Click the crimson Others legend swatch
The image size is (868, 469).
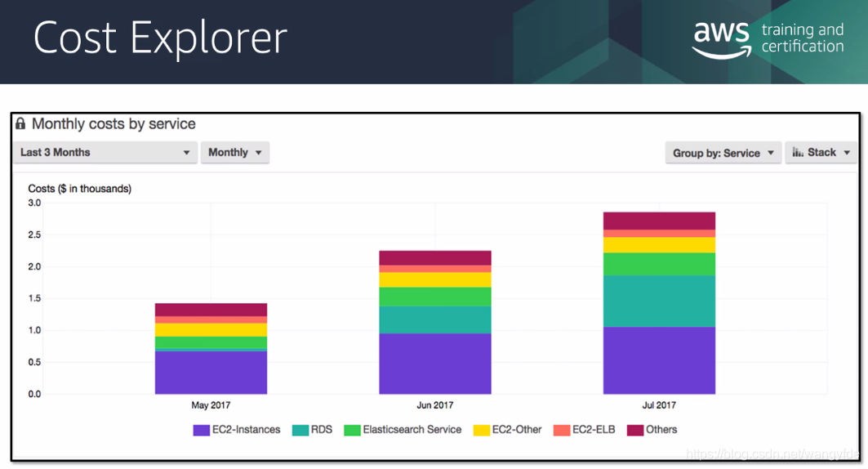635,431
